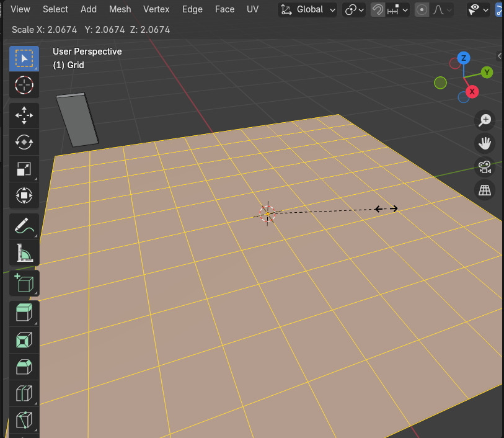Select the Bevel tool
Image resolution: width=504 pixels, height=438 pixels.
(x=24, y=367)
